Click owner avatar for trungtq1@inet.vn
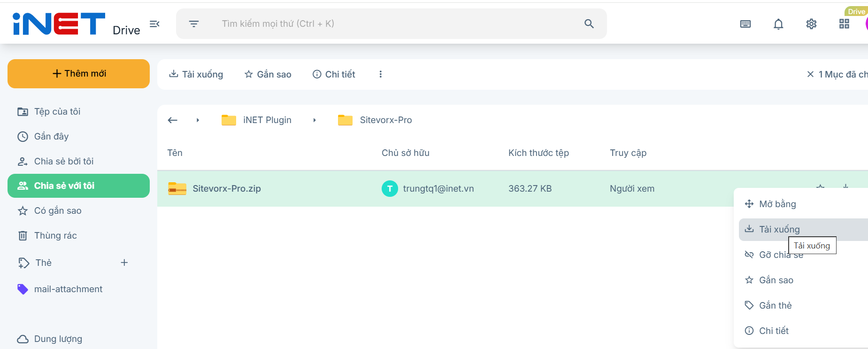 (x=390, y=188)
